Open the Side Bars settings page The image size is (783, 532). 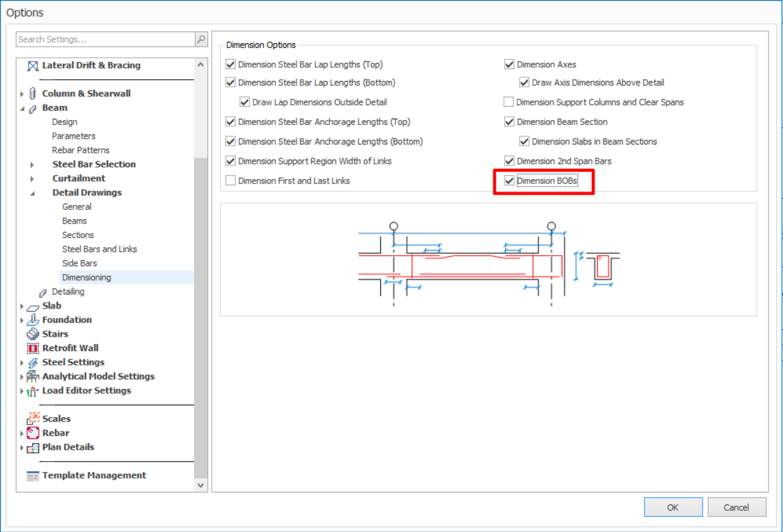click(79, 263)
